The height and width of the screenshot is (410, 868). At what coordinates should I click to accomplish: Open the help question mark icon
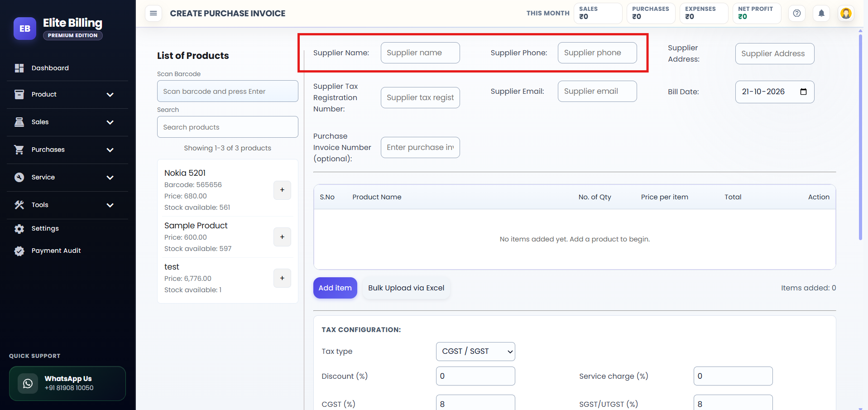pos(797,13)
